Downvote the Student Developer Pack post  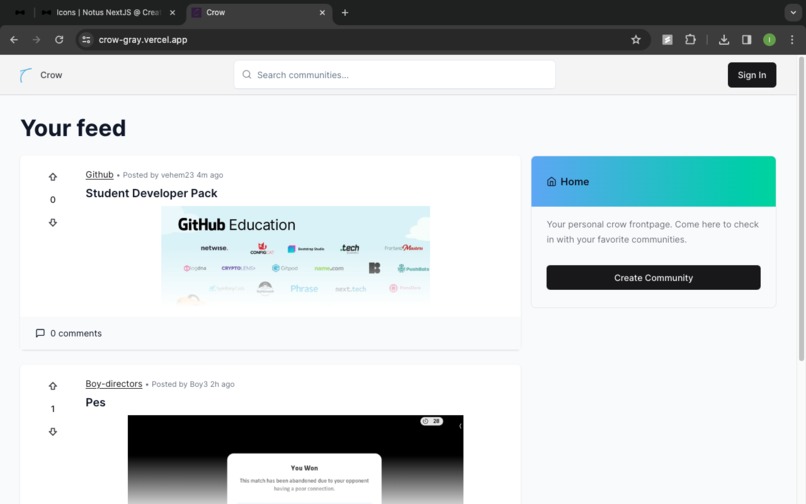tap(52, 222)
